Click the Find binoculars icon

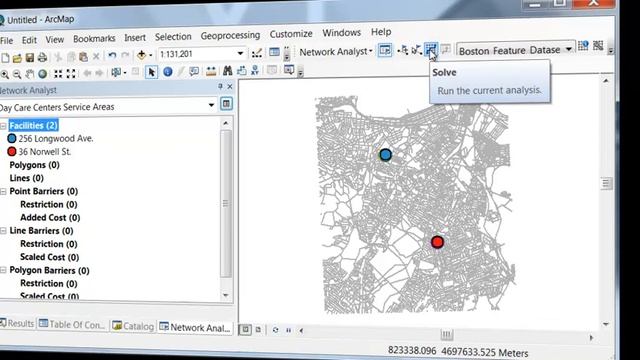click(x=227, y=71)
